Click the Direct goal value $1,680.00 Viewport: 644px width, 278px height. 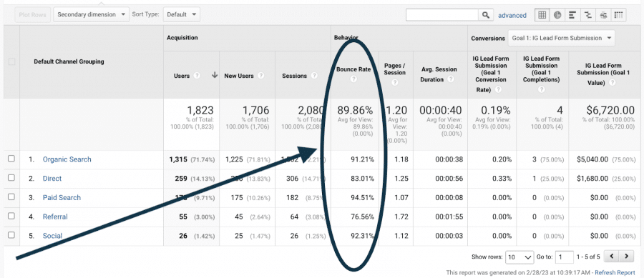tap(592, 179)
